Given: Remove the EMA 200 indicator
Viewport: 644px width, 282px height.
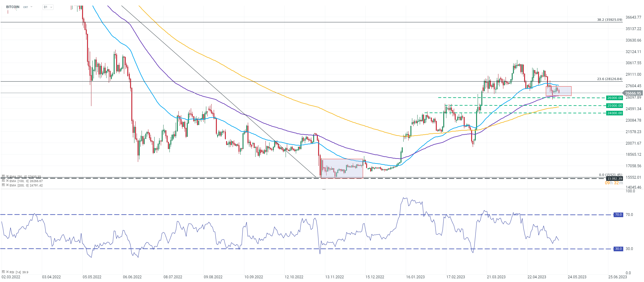Looking at the screenshot, I should coord(7,185).
